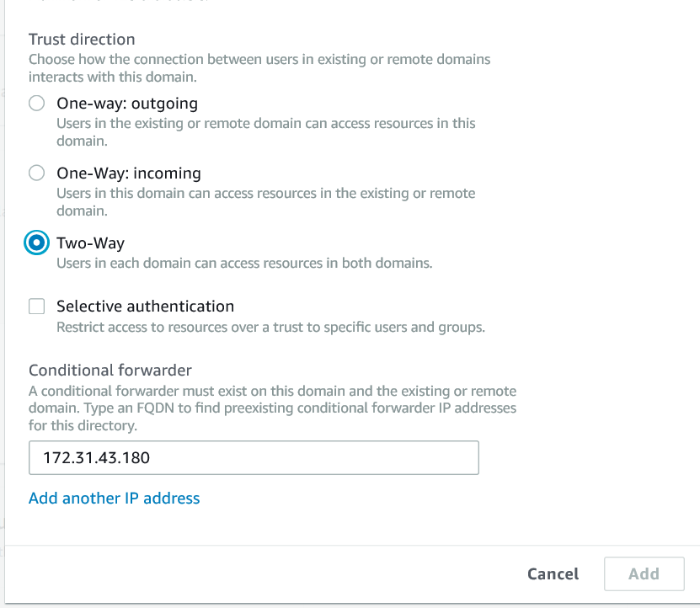Select the One-way: outgoing radio button

coord(36,104)
